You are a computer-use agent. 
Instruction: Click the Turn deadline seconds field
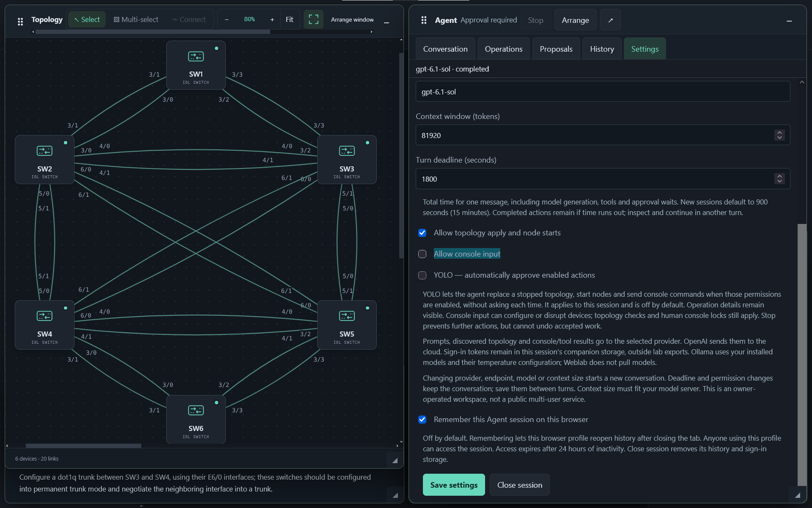[x=603, y=179]
